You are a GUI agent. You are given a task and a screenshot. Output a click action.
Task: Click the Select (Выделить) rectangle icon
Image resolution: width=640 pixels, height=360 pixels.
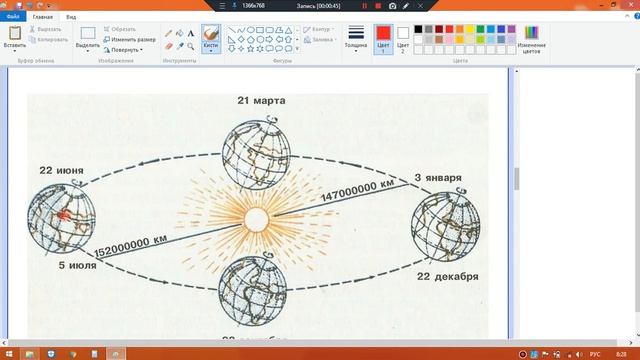click(88, 33)
